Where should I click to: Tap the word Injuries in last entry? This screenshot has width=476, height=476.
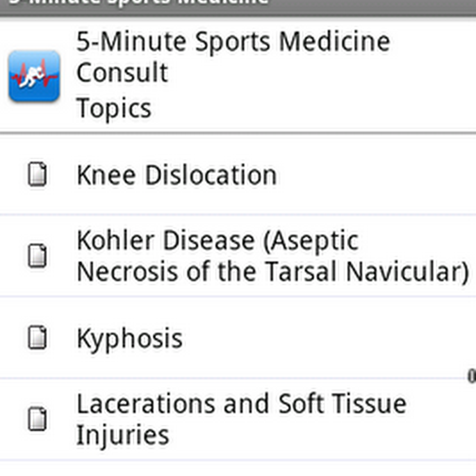pos(123,435)
